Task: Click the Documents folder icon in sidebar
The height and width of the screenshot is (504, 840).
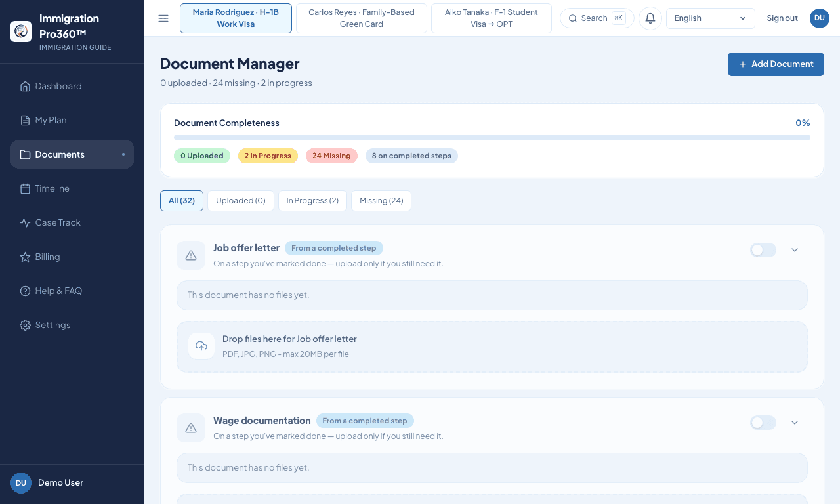Action: tap(25, 154)
